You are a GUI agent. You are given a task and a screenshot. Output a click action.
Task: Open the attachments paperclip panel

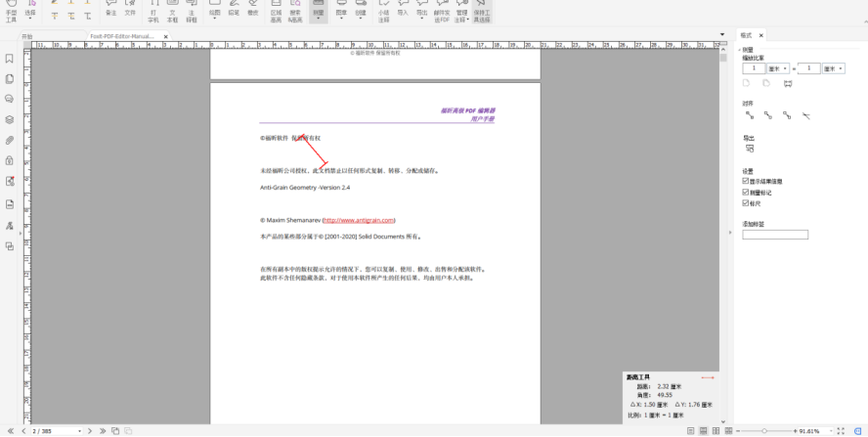coord(10,140)
